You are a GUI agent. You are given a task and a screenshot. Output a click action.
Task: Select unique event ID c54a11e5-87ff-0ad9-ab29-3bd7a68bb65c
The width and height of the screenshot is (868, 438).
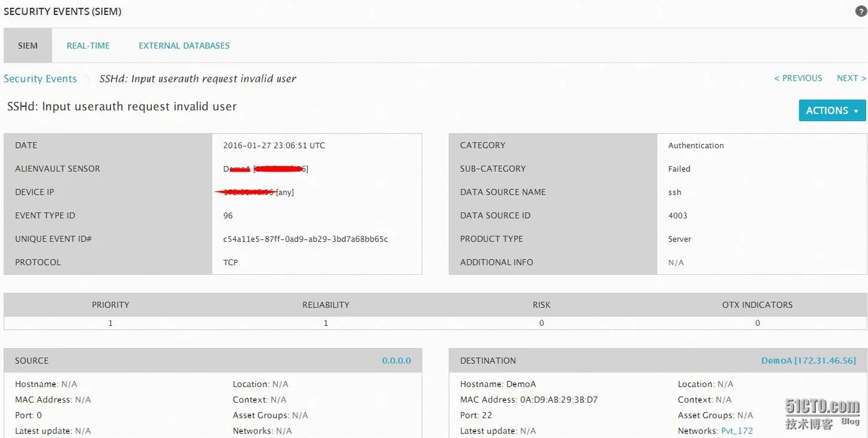pos(306,239)
